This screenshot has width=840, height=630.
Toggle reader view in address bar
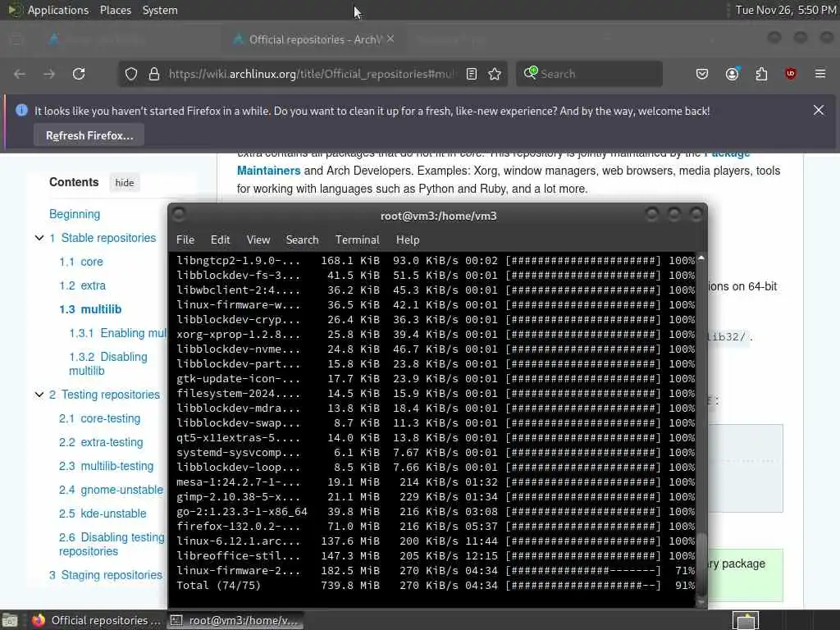click(472, 74)
